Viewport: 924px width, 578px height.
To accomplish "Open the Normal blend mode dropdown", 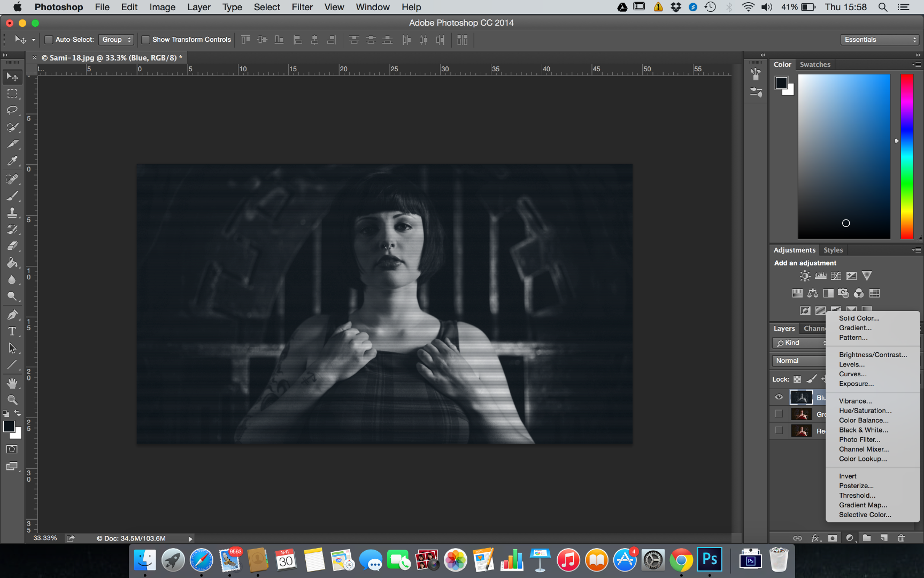I will tap(799, 361).
